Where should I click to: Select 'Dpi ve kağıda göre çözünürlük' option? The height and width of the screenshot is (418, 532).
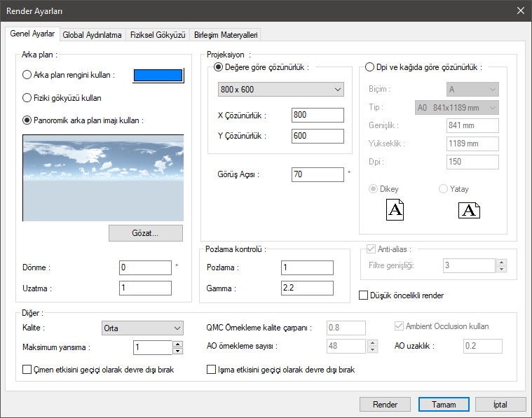pos(371,67)
